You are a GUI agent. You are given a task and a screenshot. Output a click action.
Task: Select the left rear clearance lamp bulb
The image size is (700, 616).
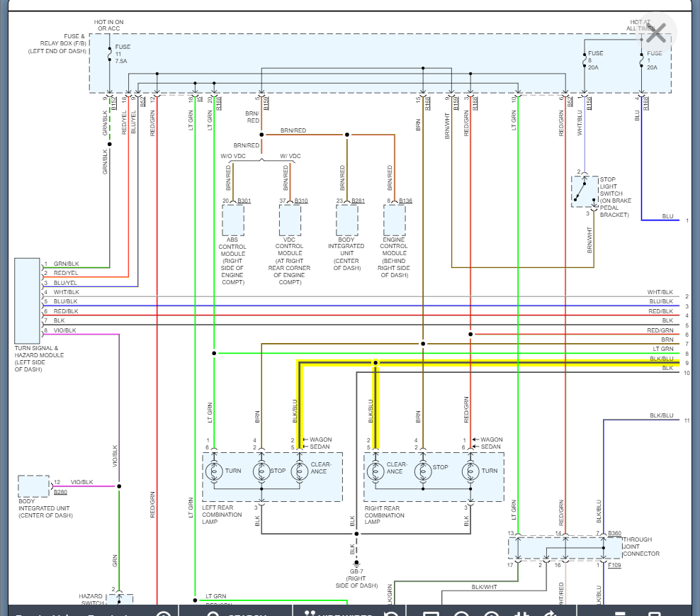point(299,471)
